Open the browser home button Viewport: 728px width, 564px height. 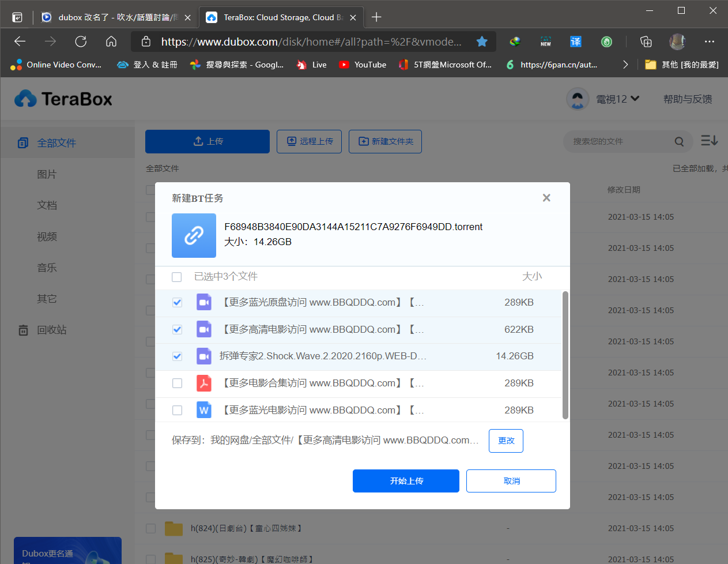[111, 42]
